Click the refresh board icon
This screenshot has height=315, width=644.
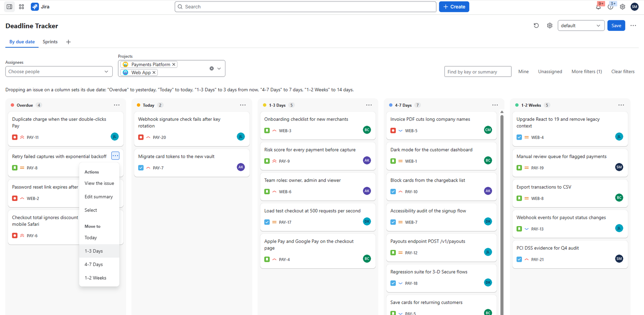pos(536,26)
